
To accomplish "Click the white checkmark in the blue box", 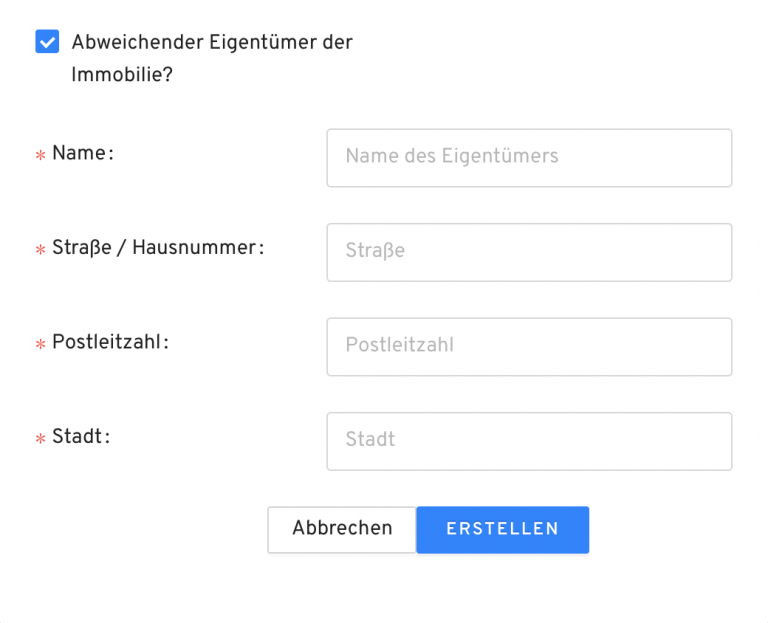I will [x=47, y=41].
